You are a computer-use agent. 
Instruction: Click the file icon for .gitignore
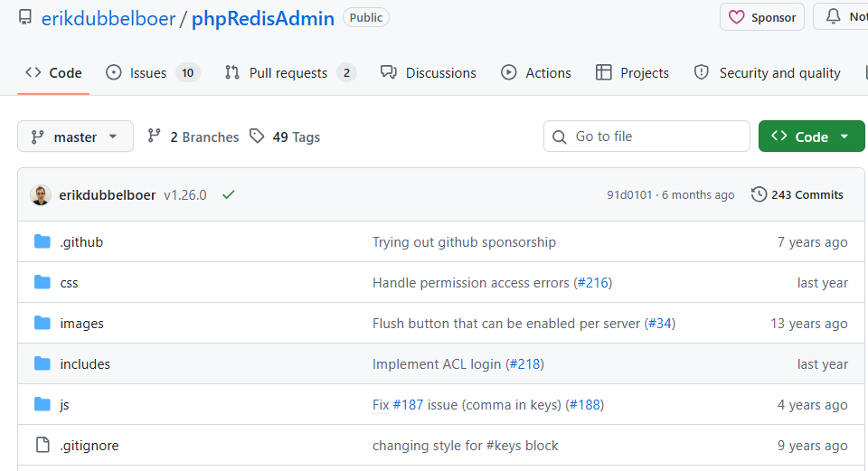tap(42, 445)
